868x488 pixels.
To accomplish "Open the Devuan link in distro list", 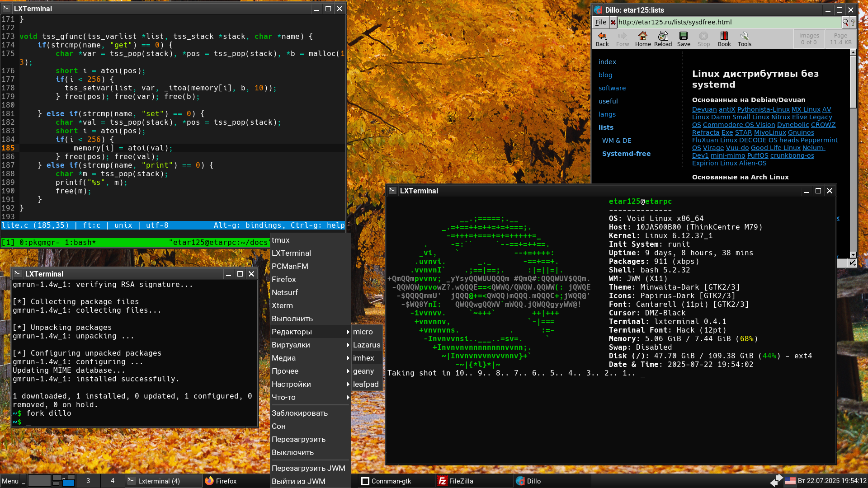I will tap(704, 109).
